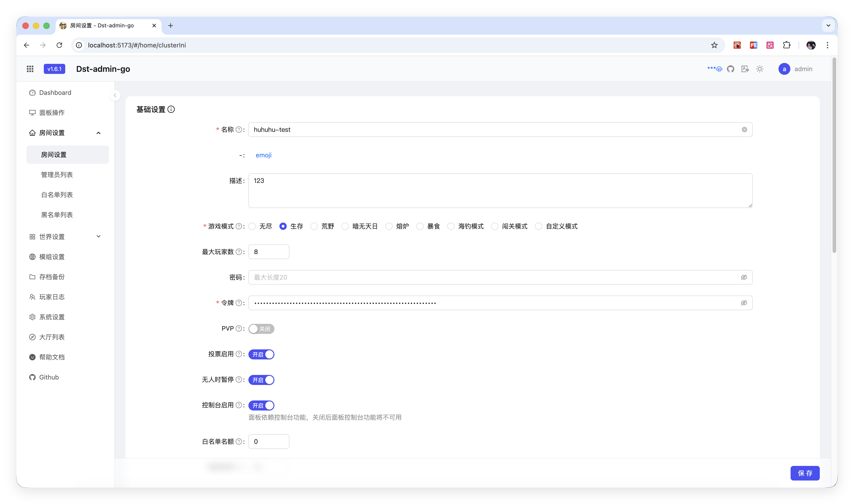
Task: Reload the page in the browser
Action: (59, 45)
